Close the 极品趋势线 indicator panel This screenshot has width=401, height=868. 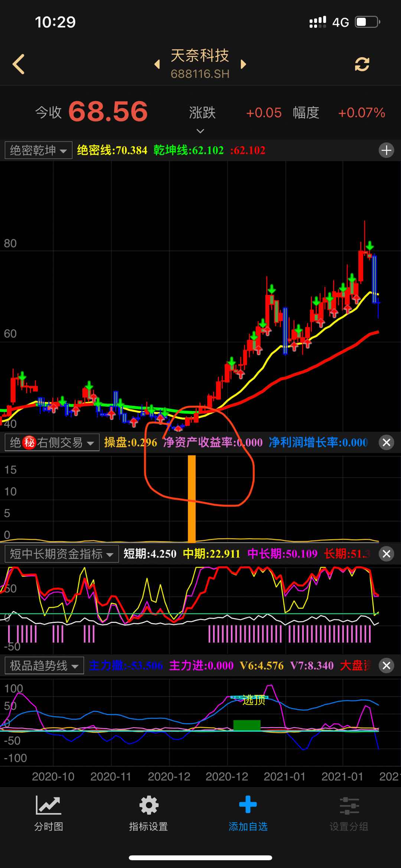pyautogui.click(x=386, y=665)
